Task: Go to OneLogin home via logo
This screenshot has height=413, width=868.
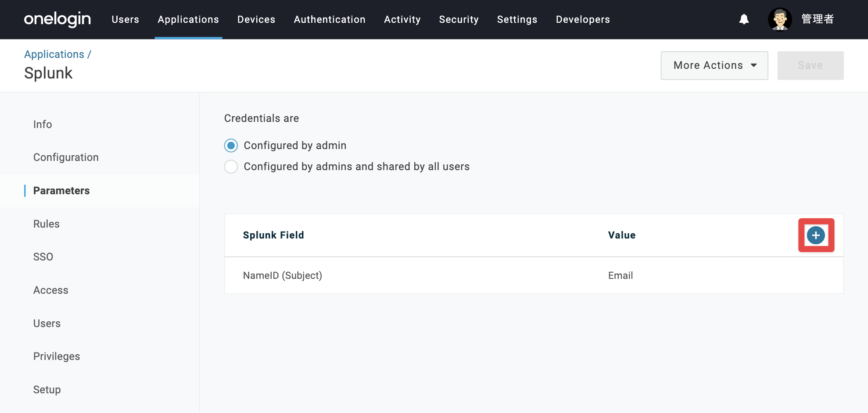Action: 57,19
